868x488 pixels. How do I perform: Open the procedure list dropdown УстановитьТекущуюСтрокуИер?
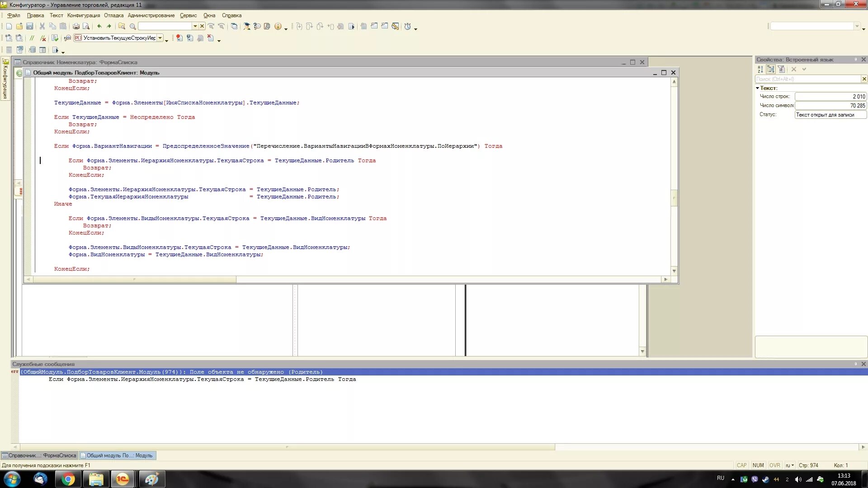click(160, 38)
